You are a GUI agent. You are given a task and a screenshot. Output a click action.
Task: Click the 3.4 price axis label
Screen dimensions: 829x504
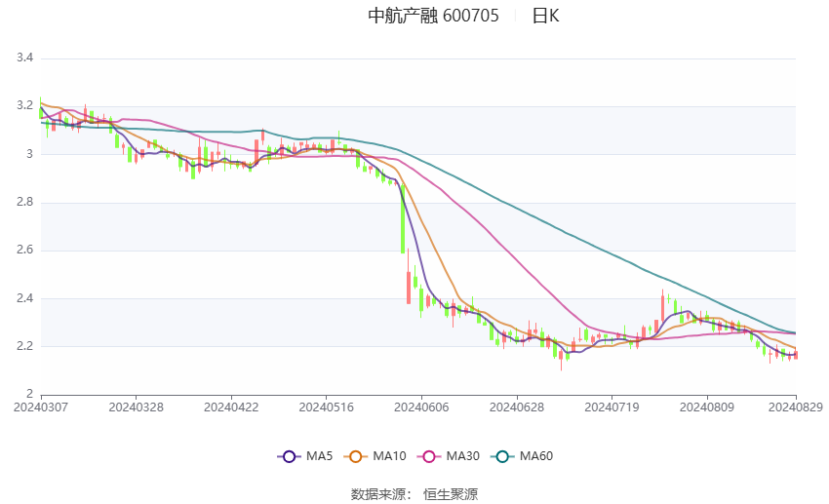24,58
